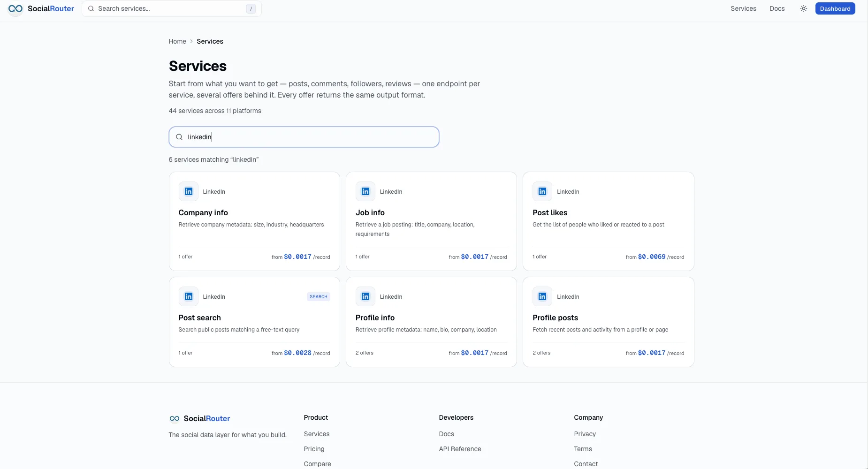Click the header Search services box
This screenshot has height=469, width=868.
172,8
